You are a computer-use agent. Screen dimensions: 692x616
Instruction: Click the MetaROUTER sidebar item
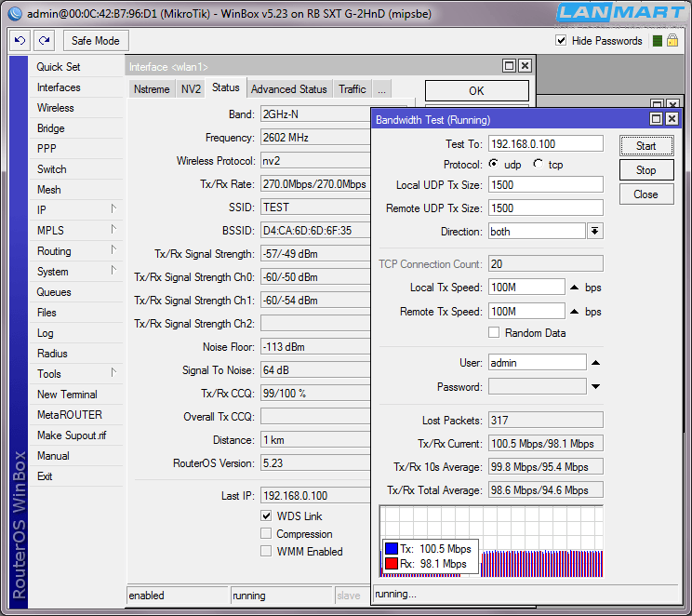click(76, 415)
